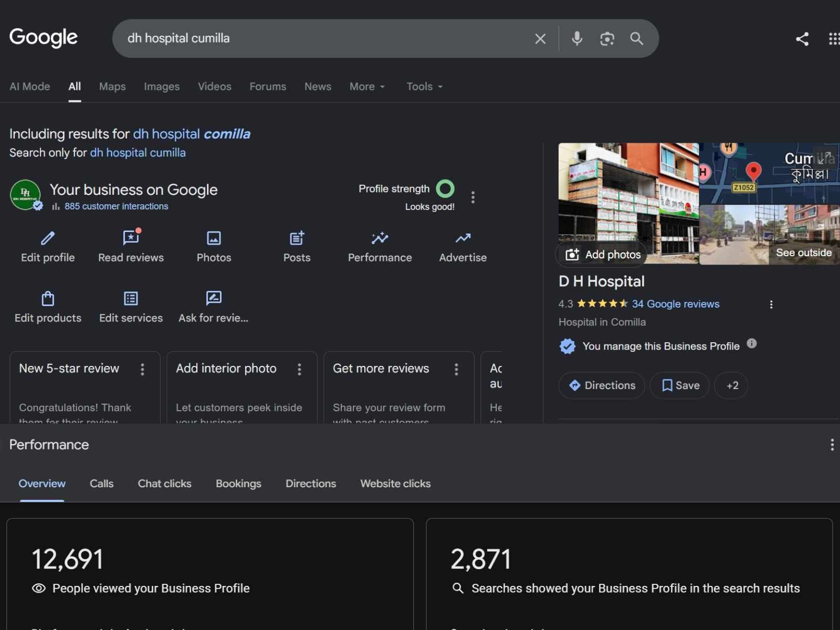Image resolution: width=840 pixels, height=630 pixels.
Task: Select the Overview performance tab
Action: point(42,484)
